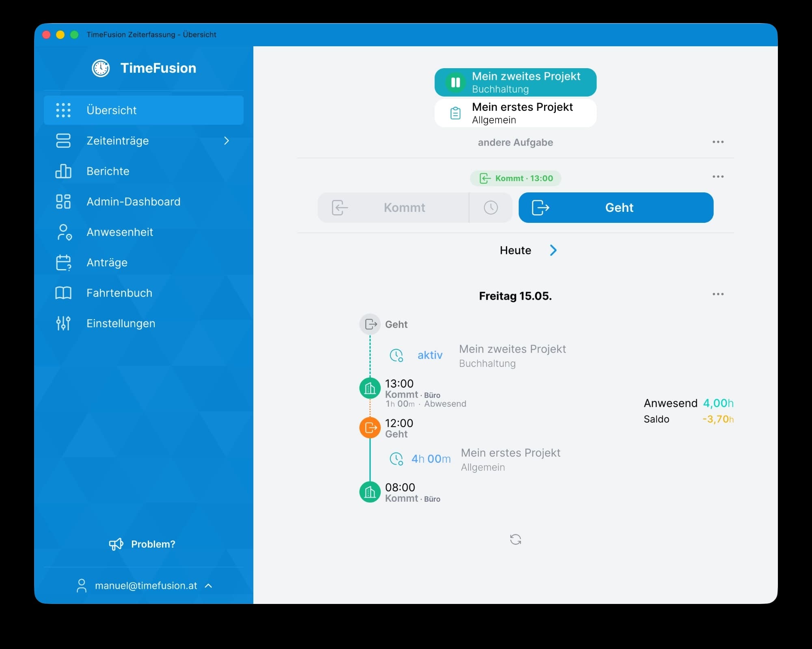812x649 pixels.
Task: Click the Anwesenheit person-location icon
Action: click(64, 232)
